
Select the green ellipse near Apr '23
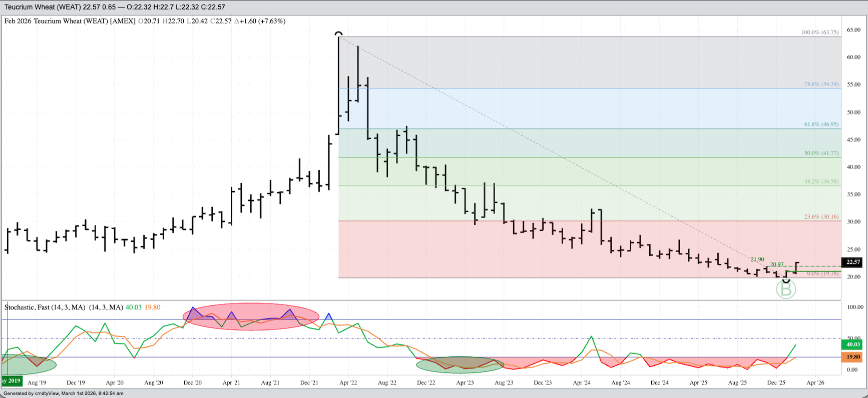460,365
